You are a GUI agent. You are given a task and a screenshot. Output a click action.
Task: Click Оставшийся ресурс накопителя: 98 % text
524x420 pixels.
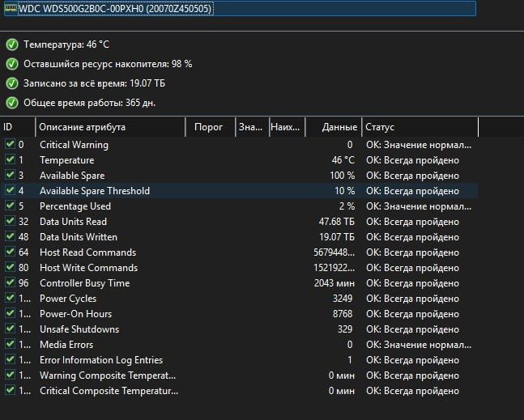[x=108, y=64]
